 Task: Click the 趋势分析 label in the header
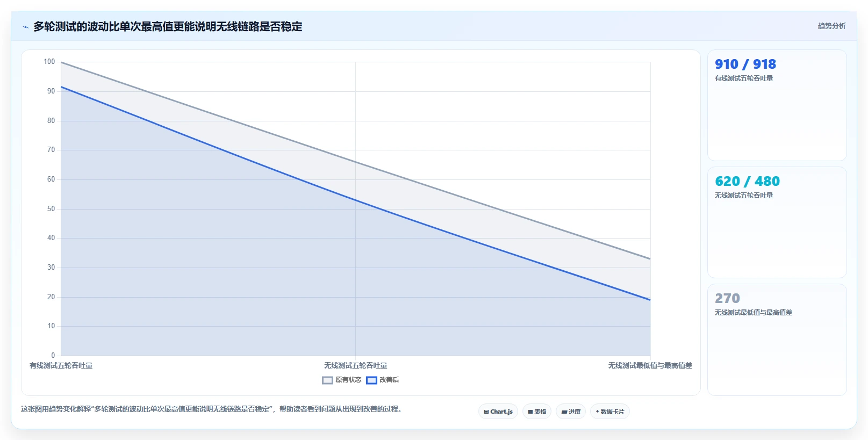[832, 26]
